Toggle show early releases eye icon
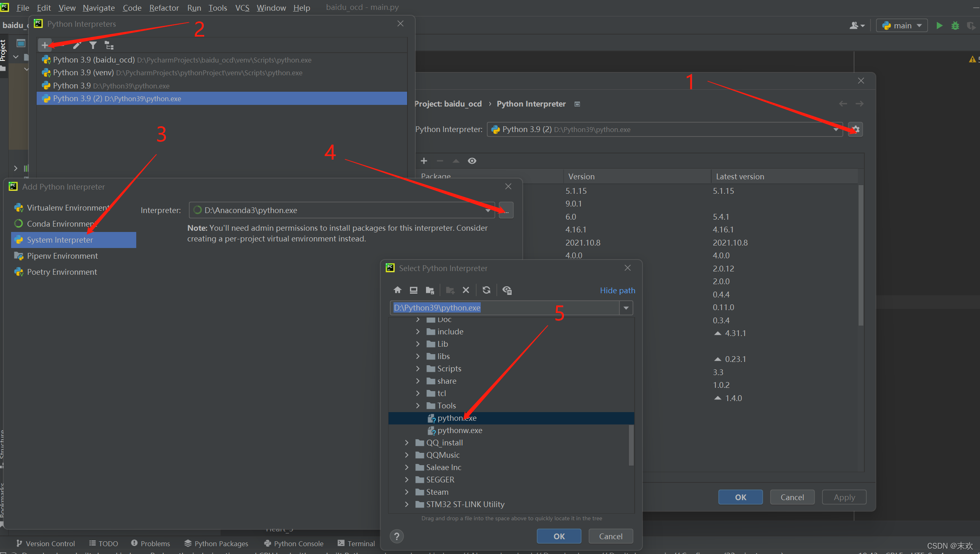Screen dimensions: 980x554 click(472, 161)
